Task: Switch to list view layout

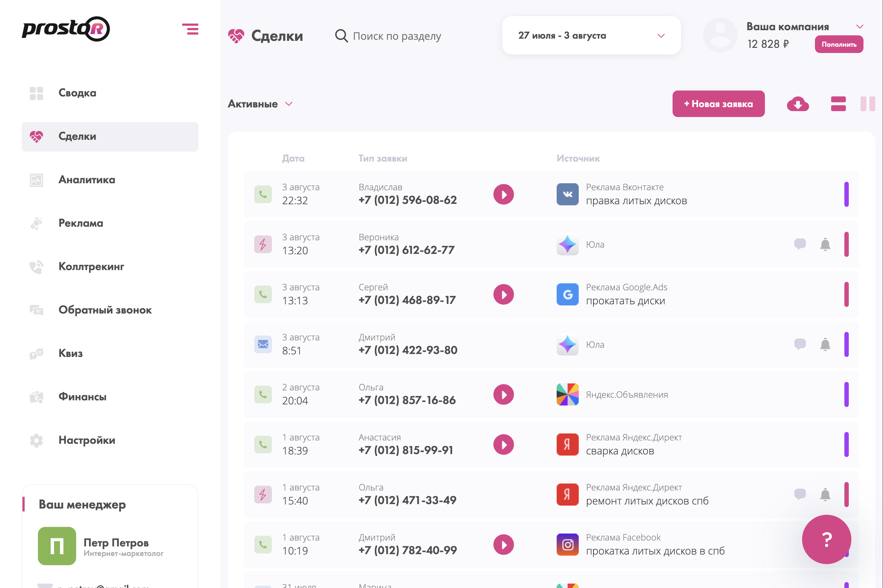Action: click(838, 104)
